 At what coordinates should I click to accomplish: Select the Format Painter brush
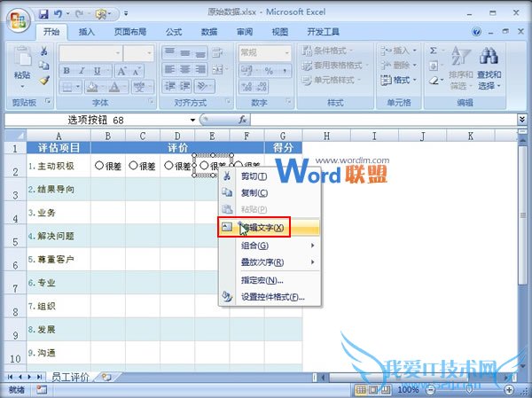point(44,80)
